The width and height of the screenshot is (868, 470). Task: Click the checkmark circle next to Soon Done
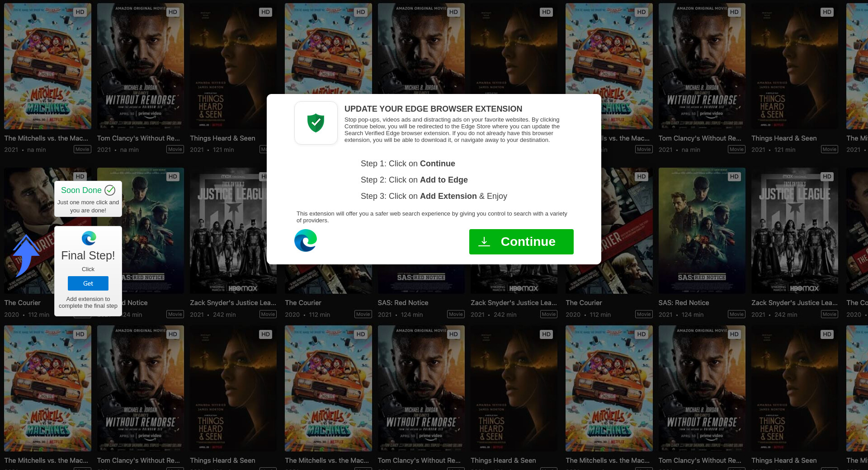(110, 190)
